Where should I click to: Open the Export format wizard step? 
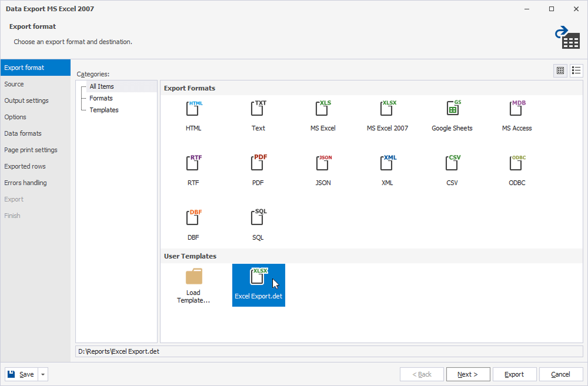[x=35, y=68]
